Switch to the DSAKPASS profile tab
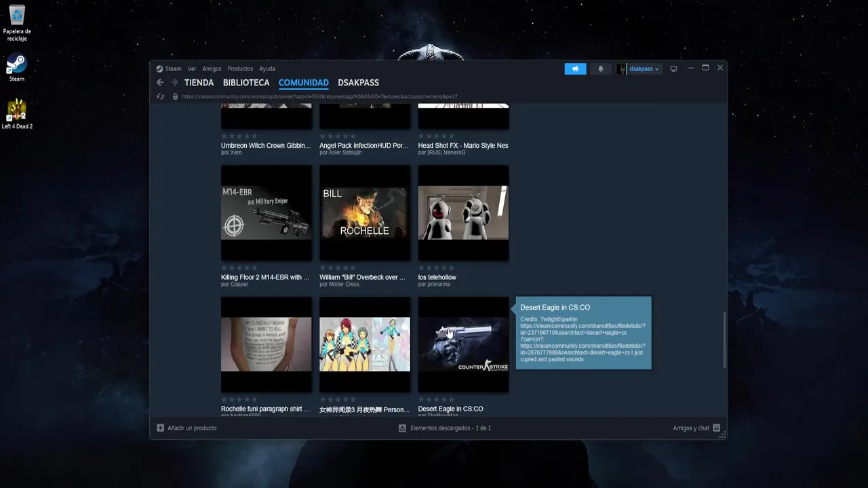868x488 pixels. (x=358, y=83)
